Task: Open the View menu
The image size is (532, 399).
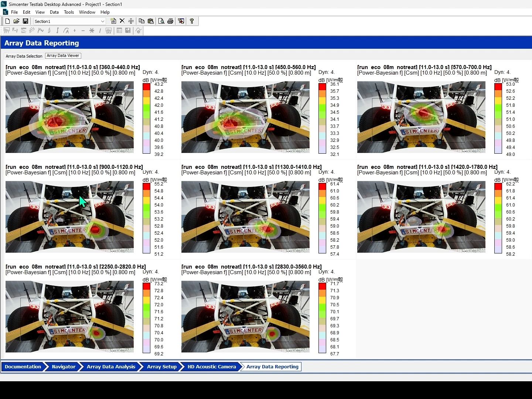Action: (x=40, y=12)
